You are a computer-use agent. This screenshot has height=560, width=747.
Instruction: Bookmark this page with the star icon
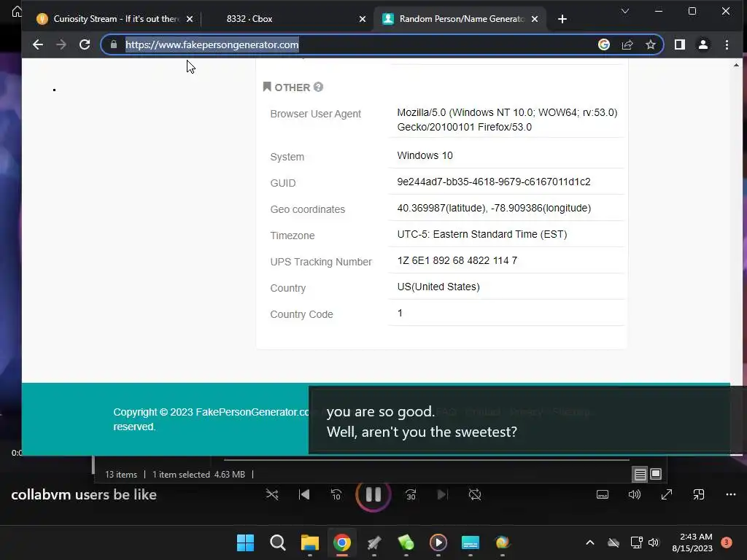click(650, 44)
